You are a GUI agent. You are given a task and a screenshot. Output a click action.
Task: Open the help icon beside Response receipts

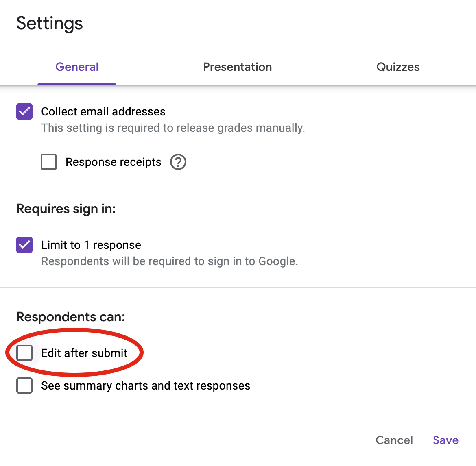click(178, 162)
